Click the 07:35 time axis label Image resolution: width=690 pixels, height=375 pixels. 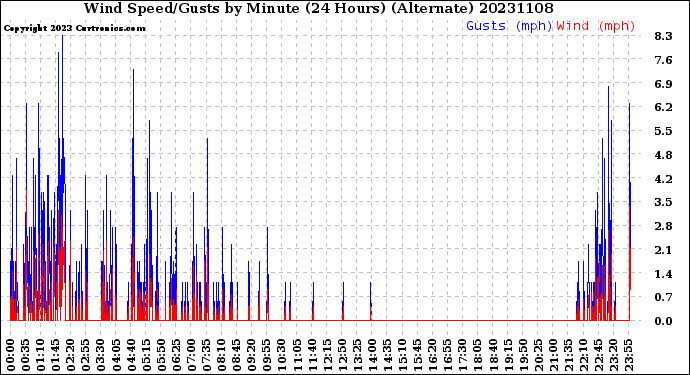point(206,355)
